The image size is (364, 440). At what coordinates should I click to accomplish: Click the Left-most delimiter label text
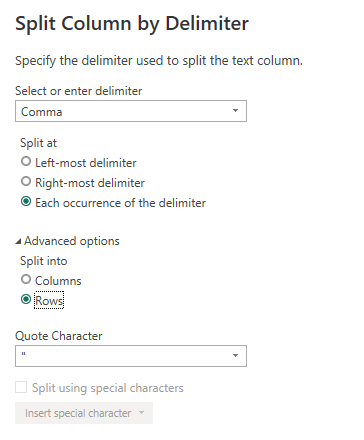pyautogui.click(x=86, y=163)
